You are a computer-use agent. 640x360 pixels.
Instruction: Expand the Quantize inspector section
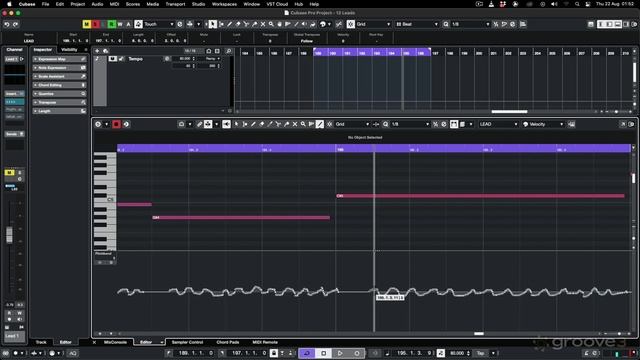(x=60, y=93)
